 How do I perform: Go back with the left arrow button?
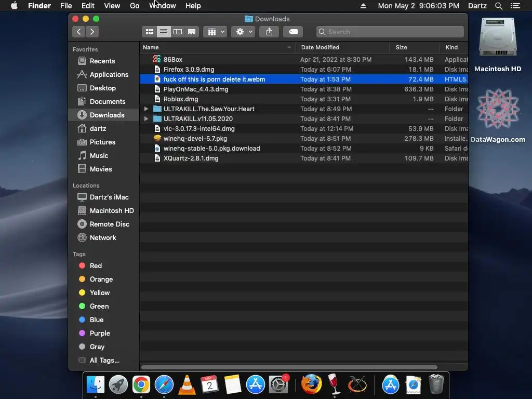[79, 32]
